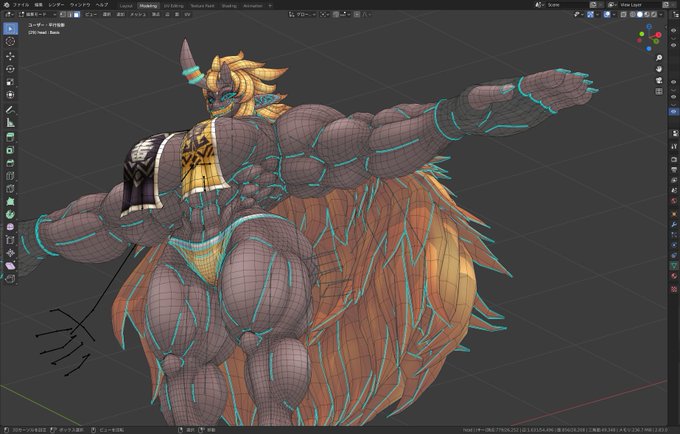Open the Modifiers wrench properties tab
This screenshot has width=680, height=434.
coord(674,224)
